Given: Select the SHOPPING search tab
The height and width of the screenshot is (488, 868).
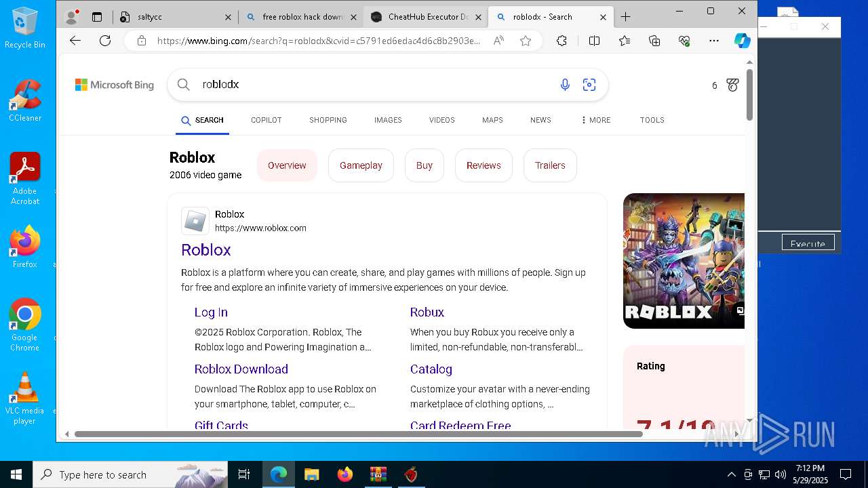Looking at the screenshot, I should pyautogui.click(x=328, y=120).
